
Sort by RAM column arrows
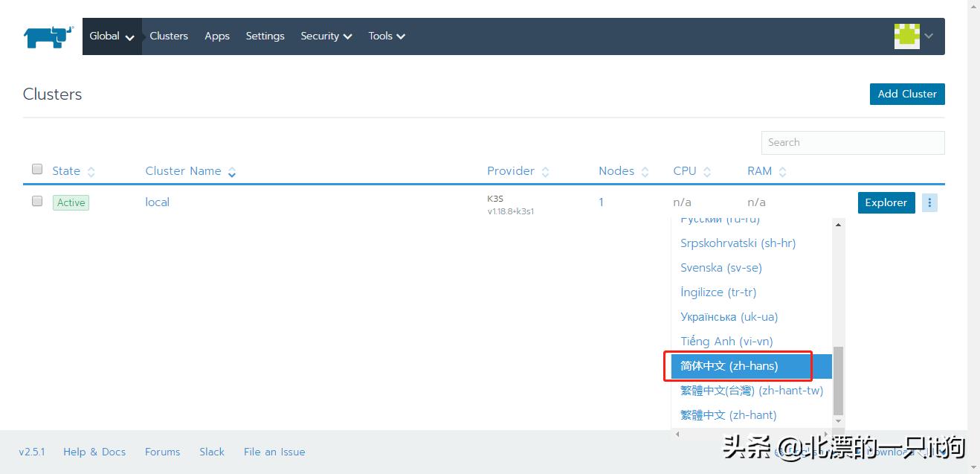pos(782,172)
